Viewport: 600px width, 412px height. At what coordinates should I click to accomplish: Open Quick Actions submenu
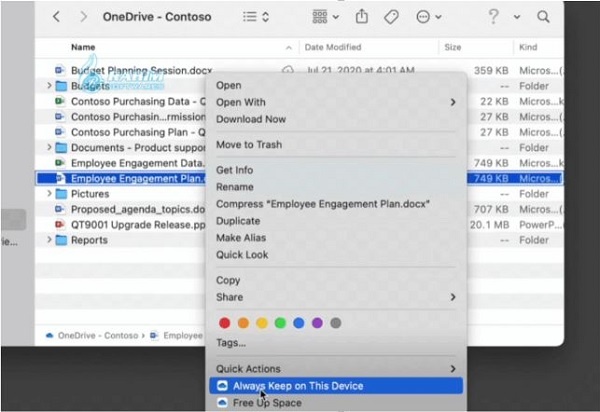tap(336, 369)
